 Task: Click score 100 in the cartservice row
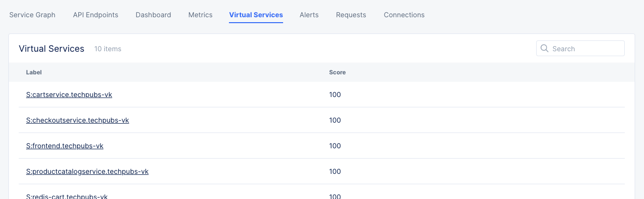tap(335, 95)
